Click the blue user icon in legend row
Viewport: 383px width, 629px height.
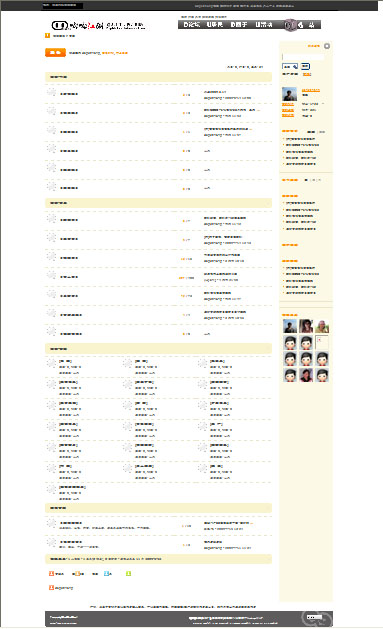click(x=106, y=574)
